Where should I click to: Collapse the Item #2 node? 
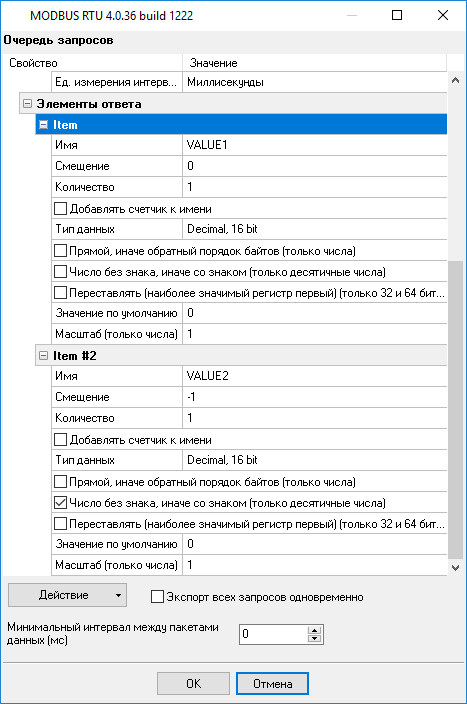tap(44, 356)
